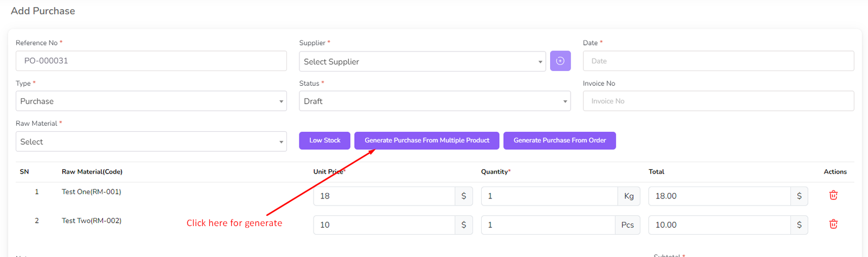Click the Total field showing 18.00

pos(719,196)
